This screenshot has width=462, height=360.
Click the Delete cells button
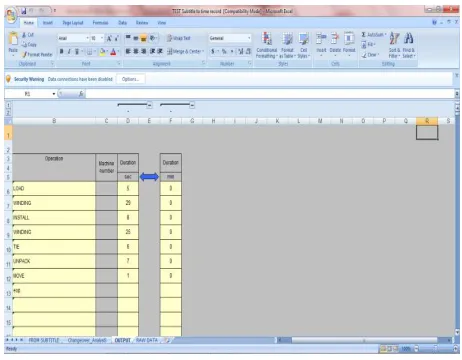[335, 43]
